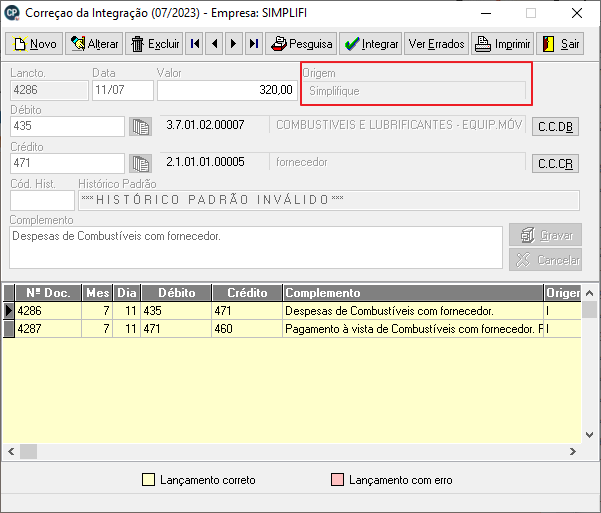This screenshot has width=601, height=513.
Task: Open account lookup icon beside Débito field
Action: 140,127
